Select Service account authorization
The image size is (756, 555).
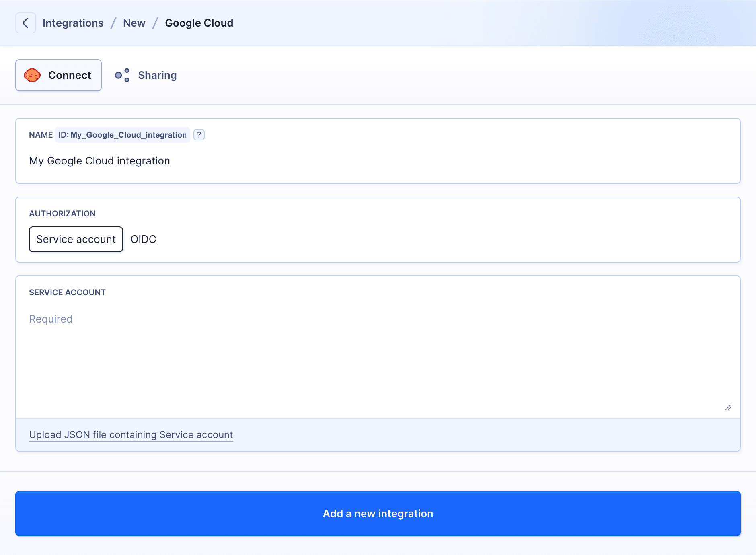tap(76, 239)
